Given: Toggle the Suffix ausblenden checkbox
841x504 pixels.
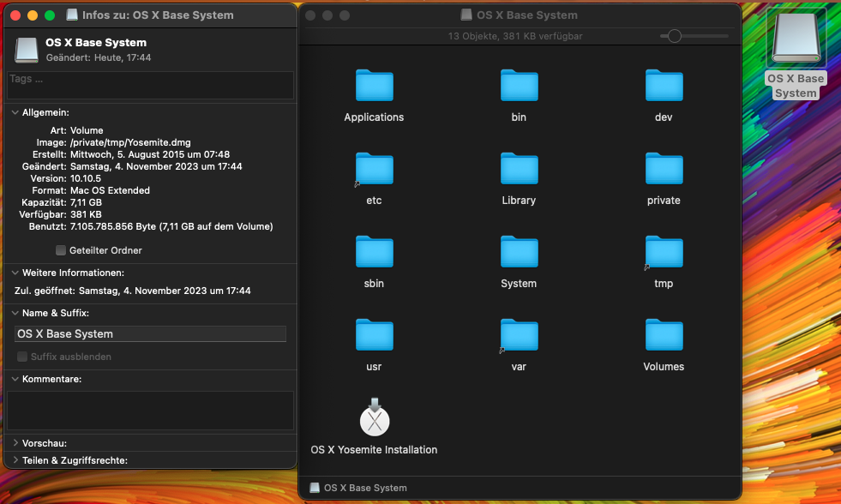Looking at the screenshot, I should [22, 357].
